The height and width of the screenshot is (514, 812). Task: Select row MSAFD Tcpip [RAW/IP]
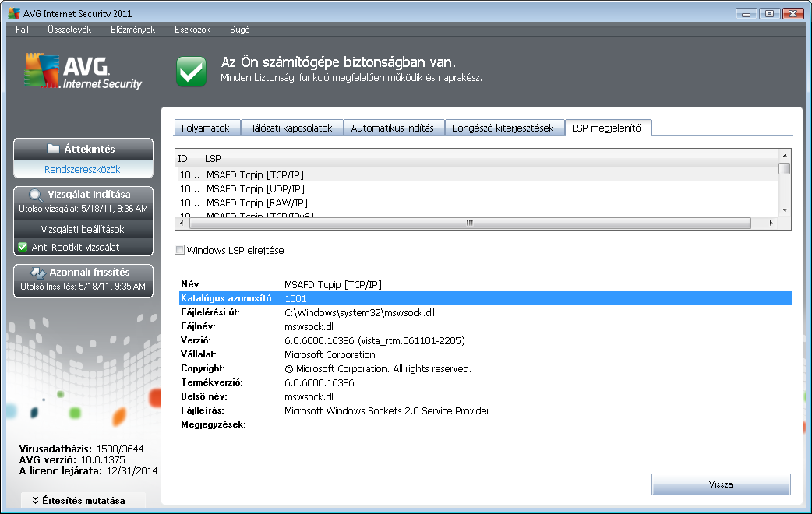[477, 203]
